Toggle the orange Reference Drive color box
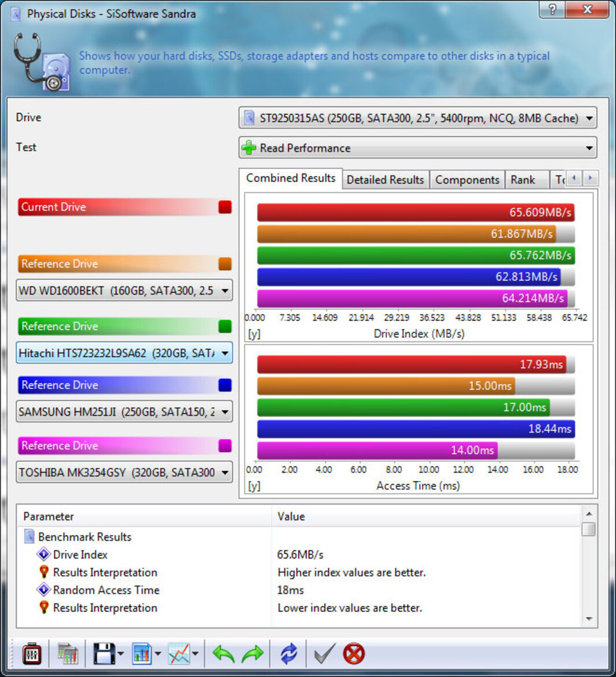616x677 pixels. pyautogui.click(x=225, y=264)
